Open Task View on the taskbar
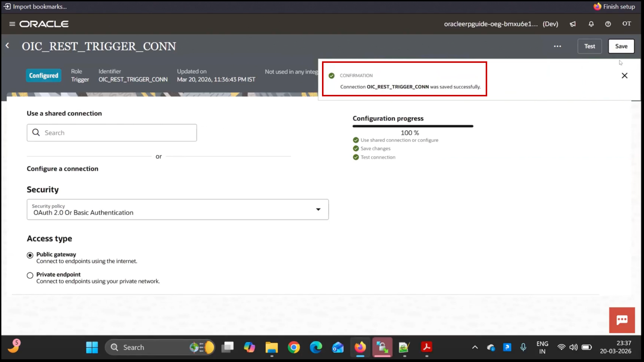The width and height of the screenshot is (644, 362). 227,347
